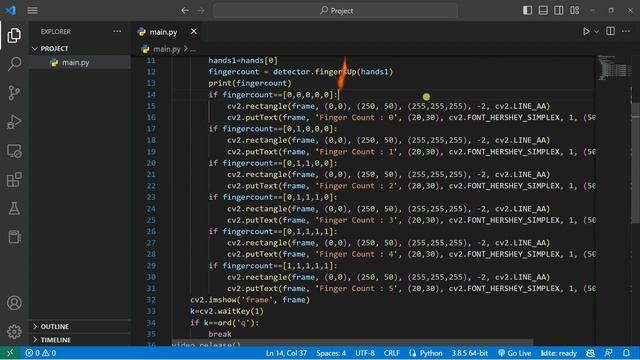Close the main.py tab
Image resolution: width=640 pixels, height=360 pixels.
(194, 31)
